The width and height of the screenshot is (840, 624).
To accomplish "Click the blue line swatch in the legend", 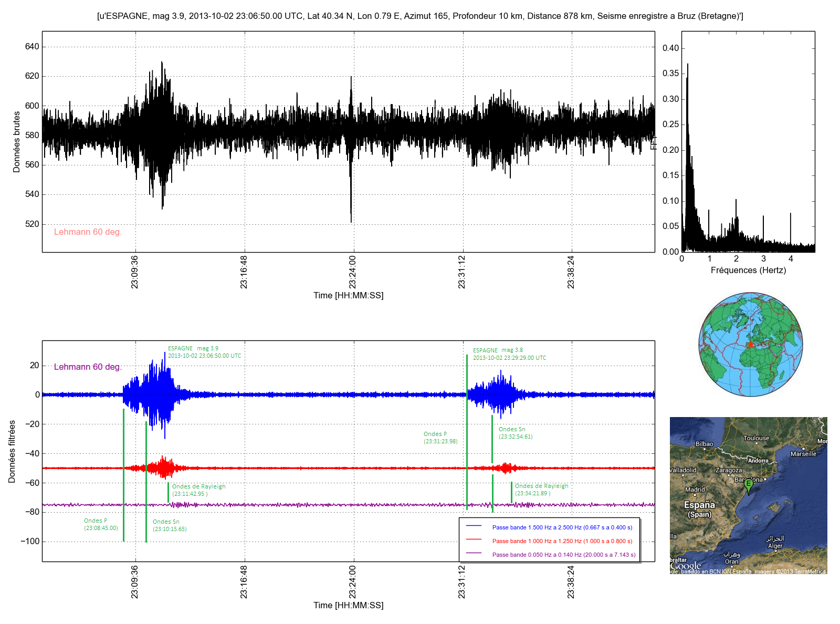I will pos(474,526).
